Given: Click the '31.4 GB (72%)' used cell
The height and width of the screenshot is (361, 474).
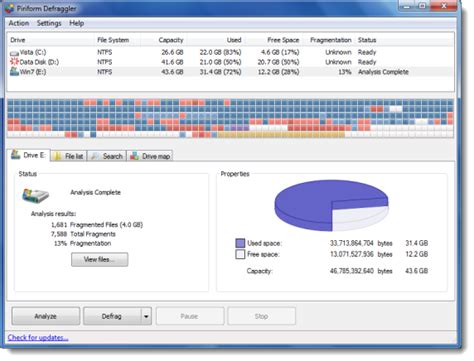Looking at the screenshot, I should click(x=220, y=72).
